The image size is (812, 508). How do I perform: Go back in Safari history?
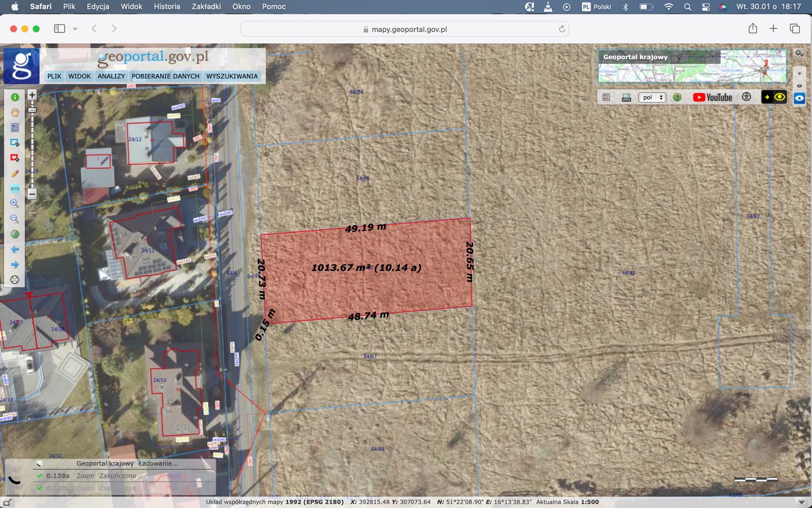pos(94,28)
